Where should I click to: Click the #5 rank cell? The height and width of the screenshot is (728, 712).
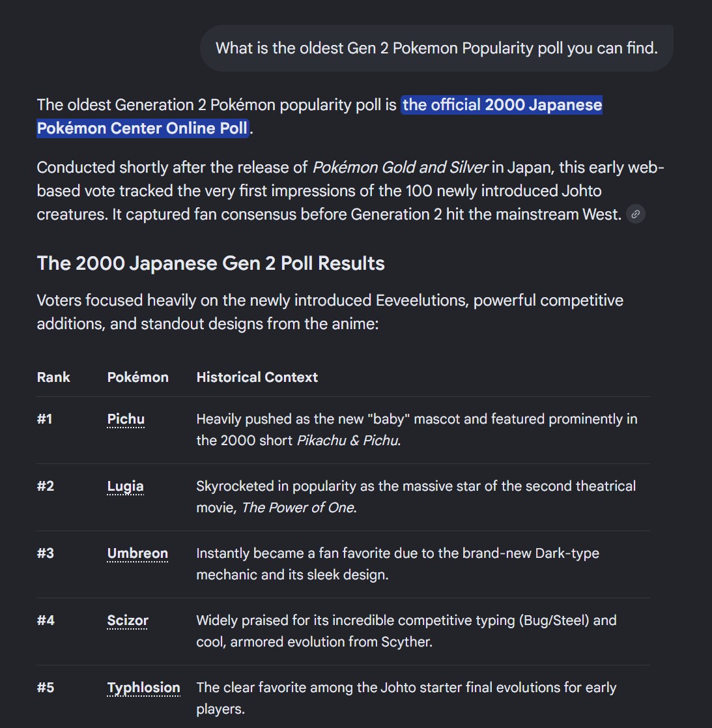coord(46,688)
